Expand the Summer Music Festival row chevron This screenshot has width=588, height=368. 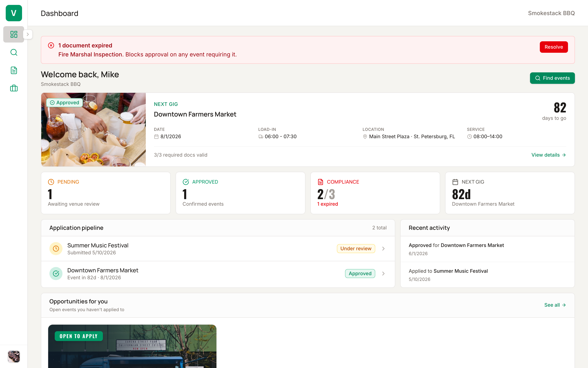(x=383, y=249)
